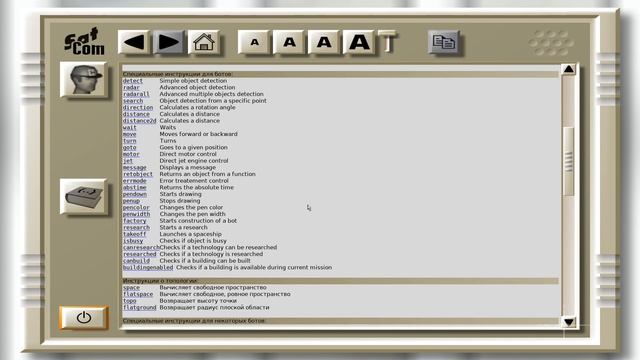Image resolution: width=640 pixels, height=360 pixels.
Task: Open the errmode instruction link
Action: 135,181
